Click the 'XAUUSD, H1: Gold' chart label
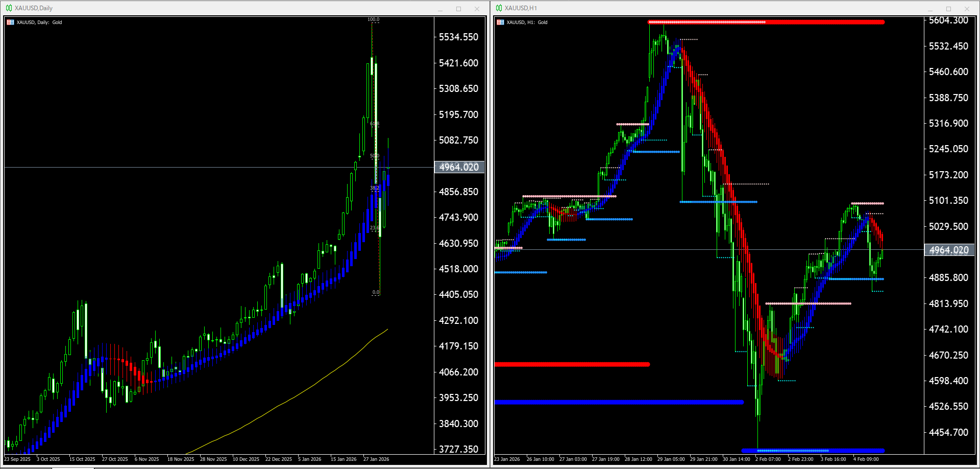The width and height of the screenshot is (980, 469). pyautogui.click(x=527, y=22)
